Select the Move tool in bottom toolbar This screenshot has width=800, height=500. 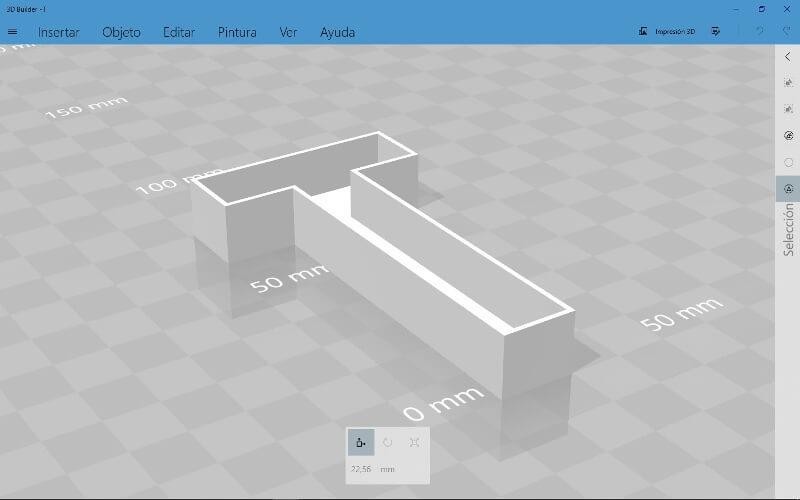point(361,442)
